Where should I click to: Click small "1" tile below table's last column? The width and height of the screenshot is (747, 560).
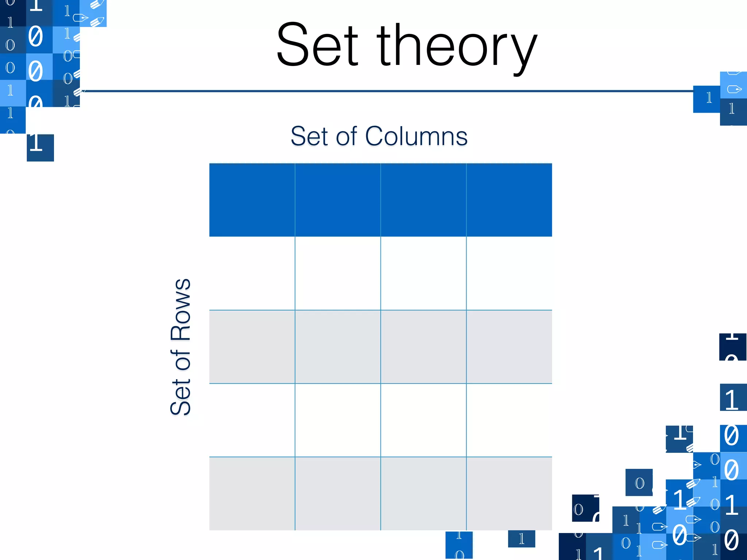pyautogui.click(x=521, y=538)
